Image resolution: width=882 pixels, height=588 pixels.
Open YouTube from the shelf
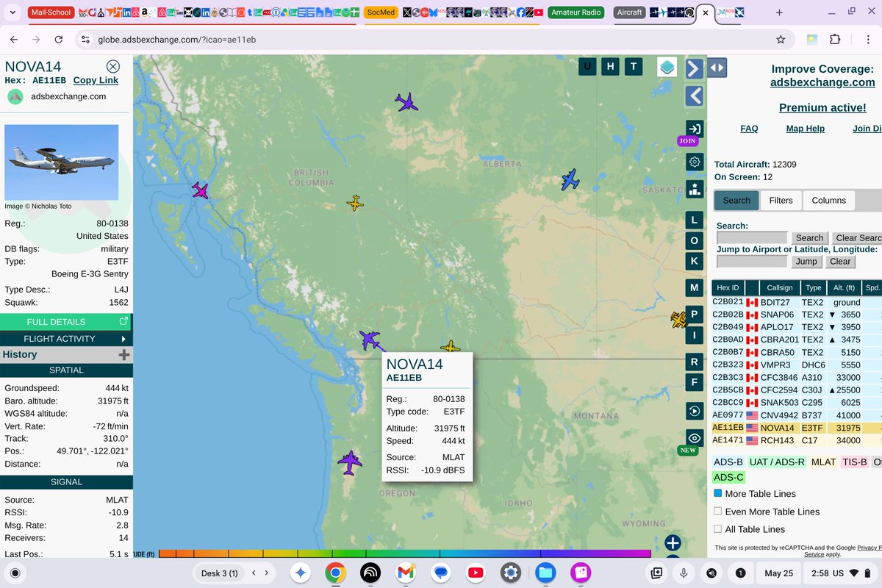pyautogui.click(x=476, y=573)
